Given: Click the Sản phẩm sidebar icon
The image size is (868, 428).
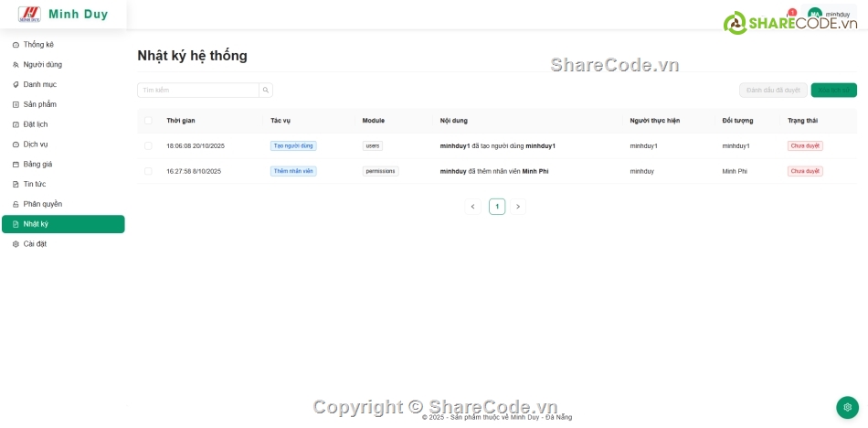Looking at the screenshot, I should coord(16,105).
